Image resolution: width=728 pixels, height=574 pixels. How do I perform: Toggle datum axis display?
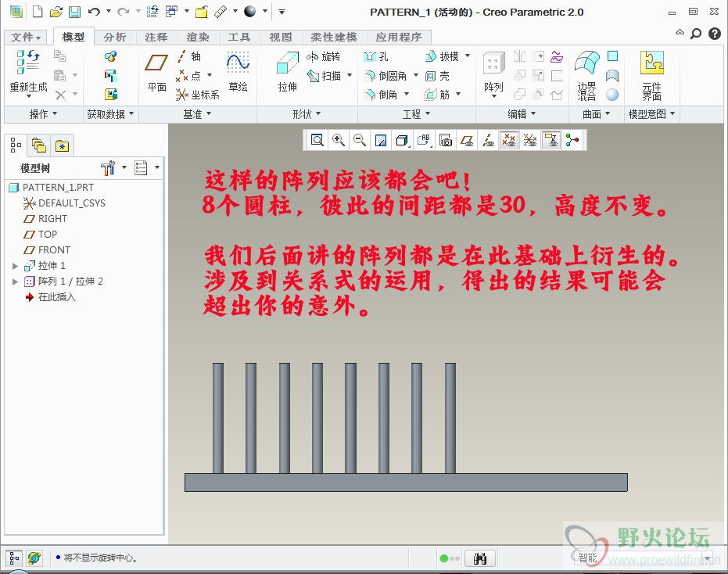(x=488, y=140)
